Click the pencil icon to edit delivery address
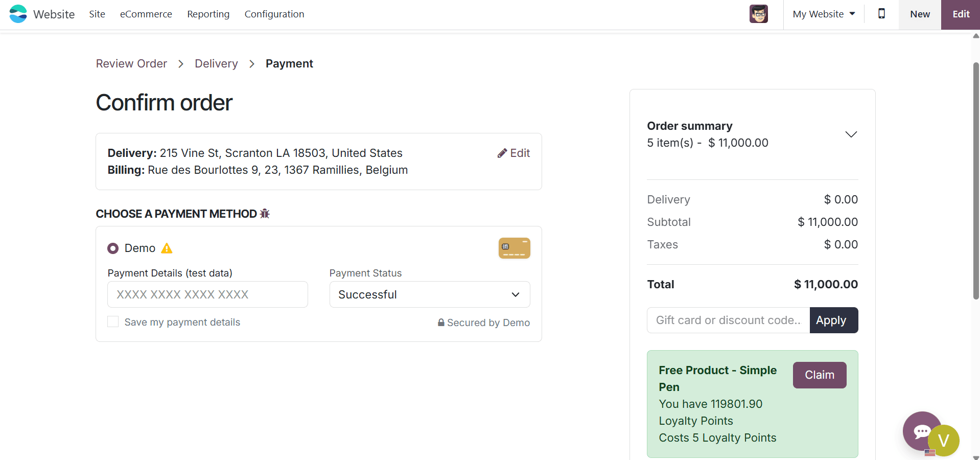 pos(502,153)
